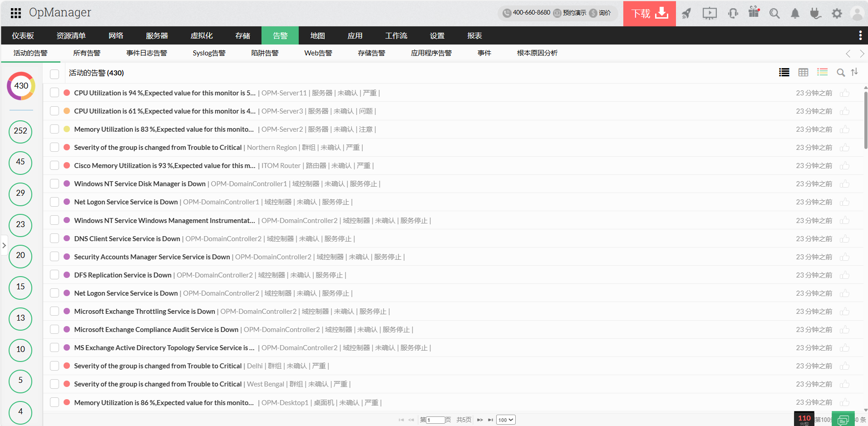Switch to colored list view icon
Viewport: 868px width, 426px height.
822,72
